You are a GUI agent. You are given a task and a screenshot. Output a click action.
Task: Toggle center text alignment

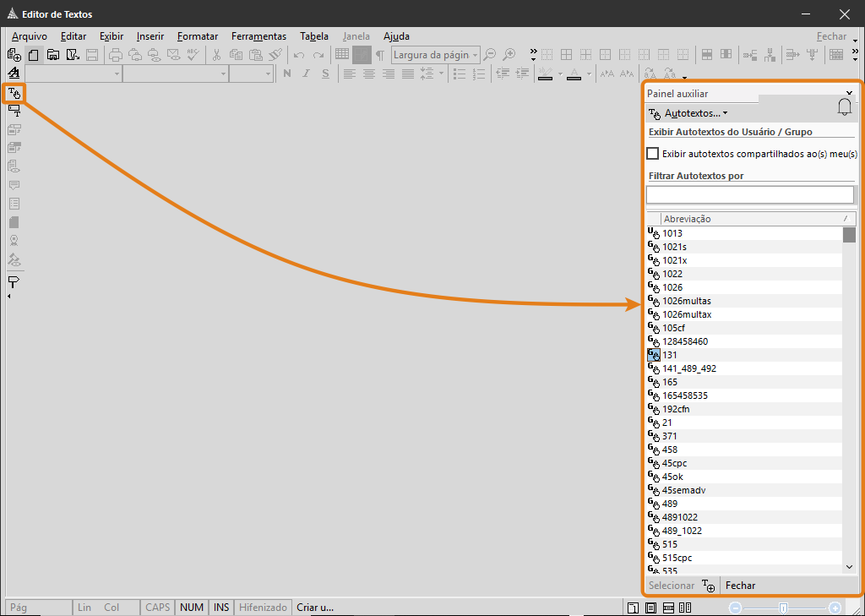coord(368,74)
